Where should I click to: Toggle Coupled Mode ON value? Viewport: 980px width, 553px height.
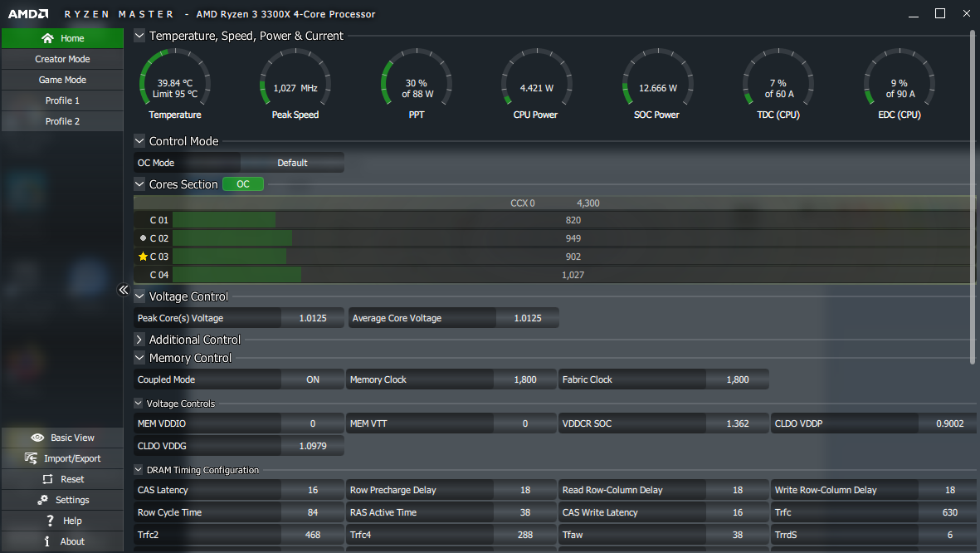tap(313, 379)
